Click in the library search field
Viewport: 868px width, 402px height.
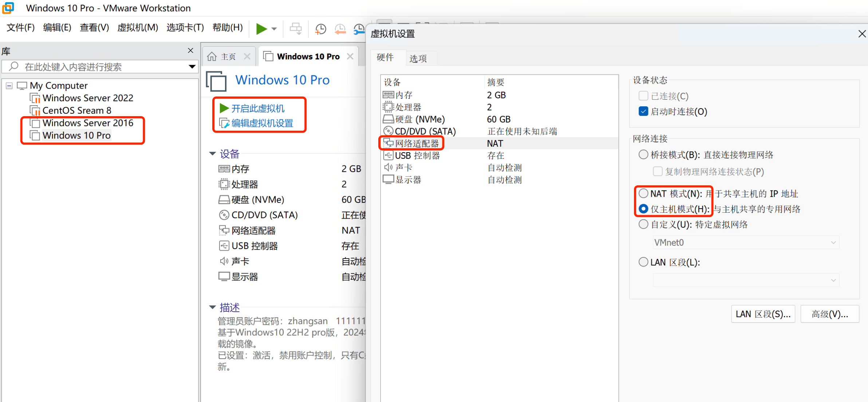pos(100,67)
